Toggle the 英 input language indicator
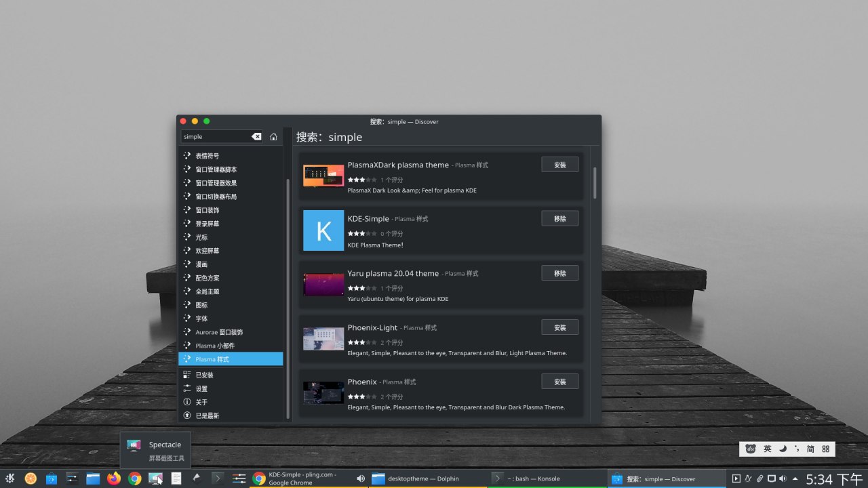 767,449
